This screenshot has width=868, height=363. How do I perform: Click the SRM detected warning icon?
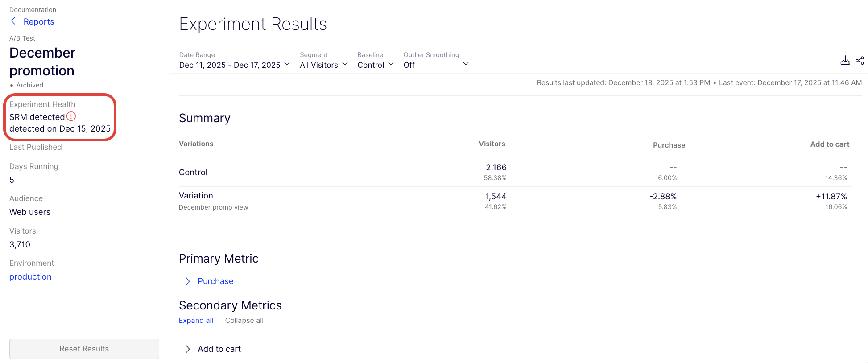(x=71, y=116)
